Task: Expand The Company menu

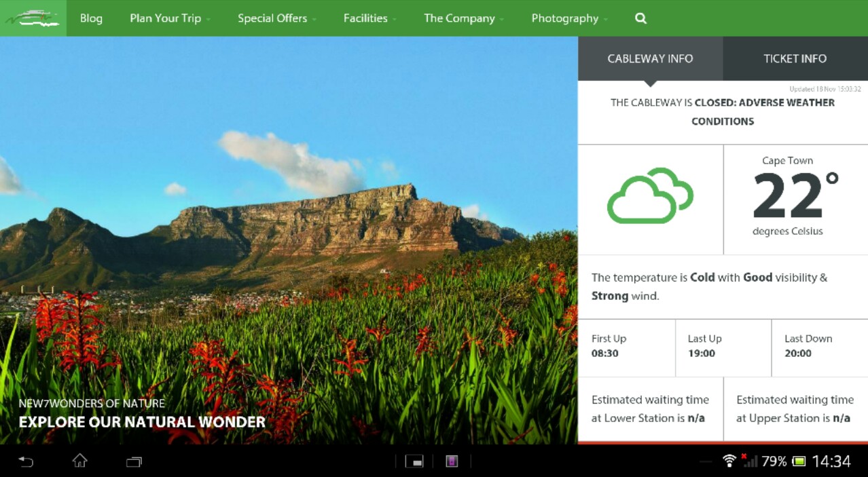Action: click(x=463, y=18)
